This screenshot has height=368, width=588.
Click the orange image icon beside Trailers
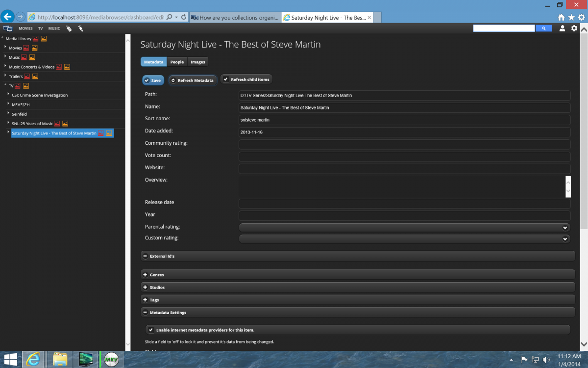point(35,77)
